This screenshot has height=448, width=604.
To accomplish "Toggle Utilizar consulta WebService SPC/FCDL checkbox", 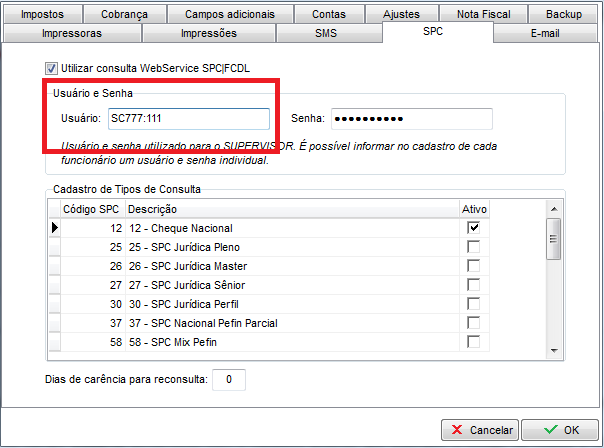I will pos(52,69).
